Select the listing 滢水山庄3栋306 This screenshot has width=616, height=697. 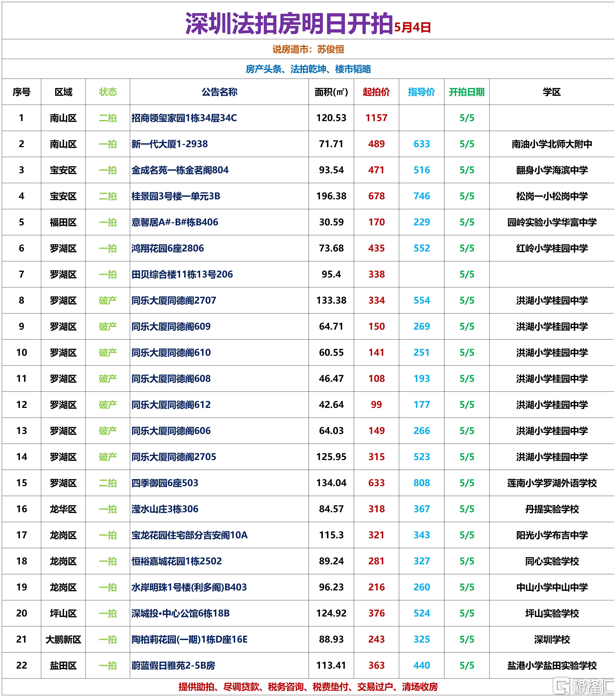point(165,509)
